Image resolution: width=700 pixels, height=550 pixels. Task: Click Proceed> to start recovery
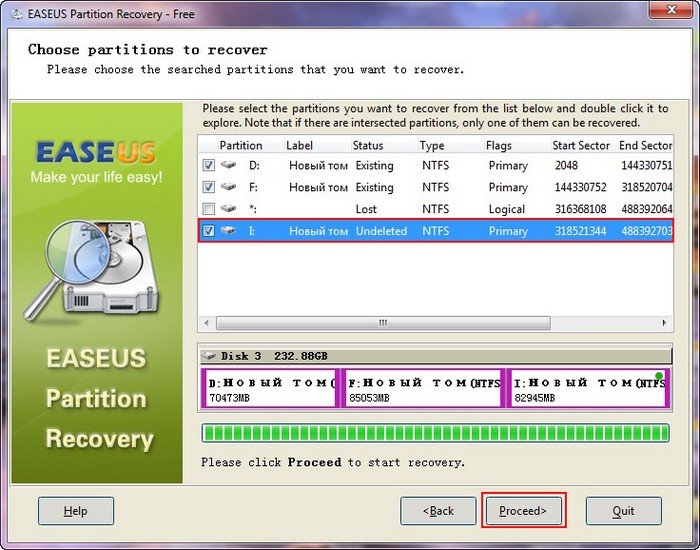click(523, 511)
